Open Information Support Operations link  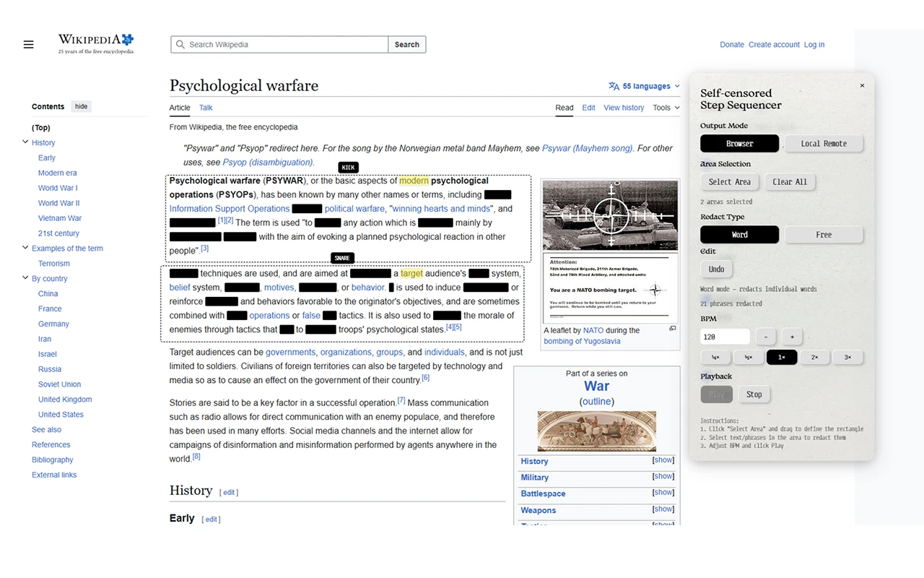click(230, 209)
